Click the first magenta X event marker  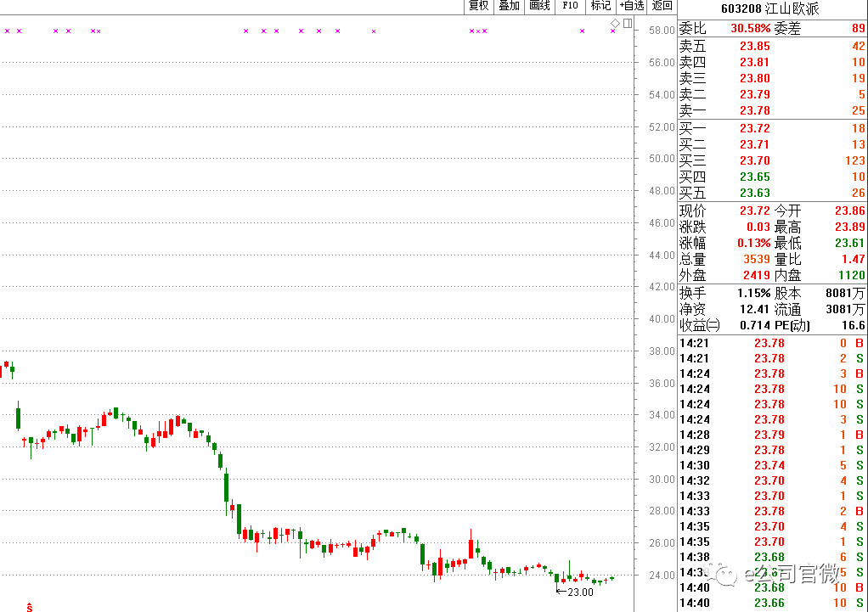[x=7, y=31]
